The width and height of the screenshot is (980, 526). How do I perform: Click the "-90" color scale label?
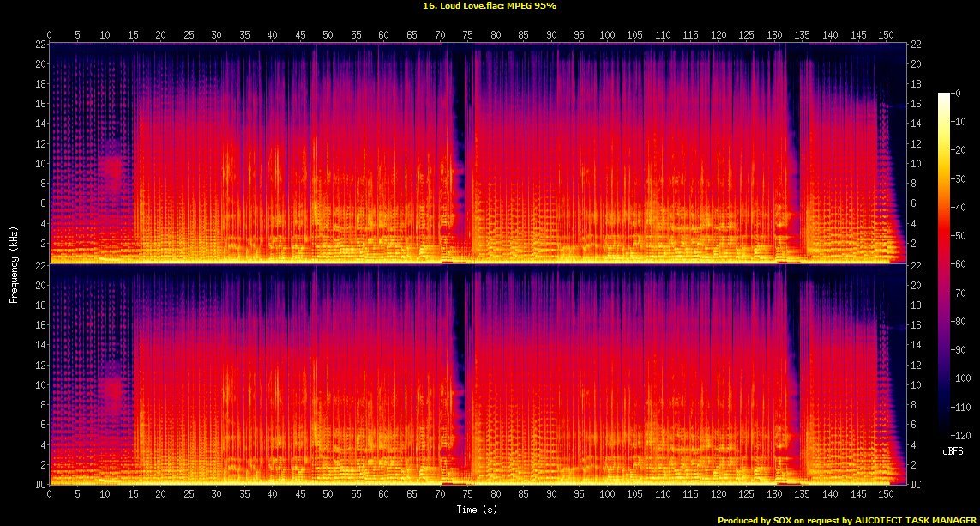[x=959, y=349]
